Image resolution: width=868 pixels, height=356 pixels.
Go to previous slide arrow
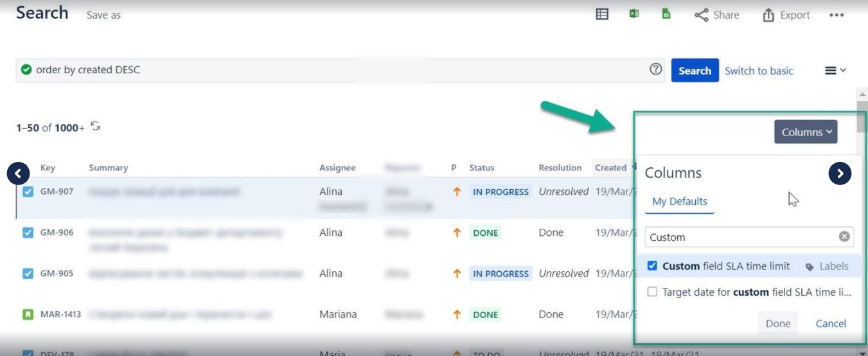(18, 173)
